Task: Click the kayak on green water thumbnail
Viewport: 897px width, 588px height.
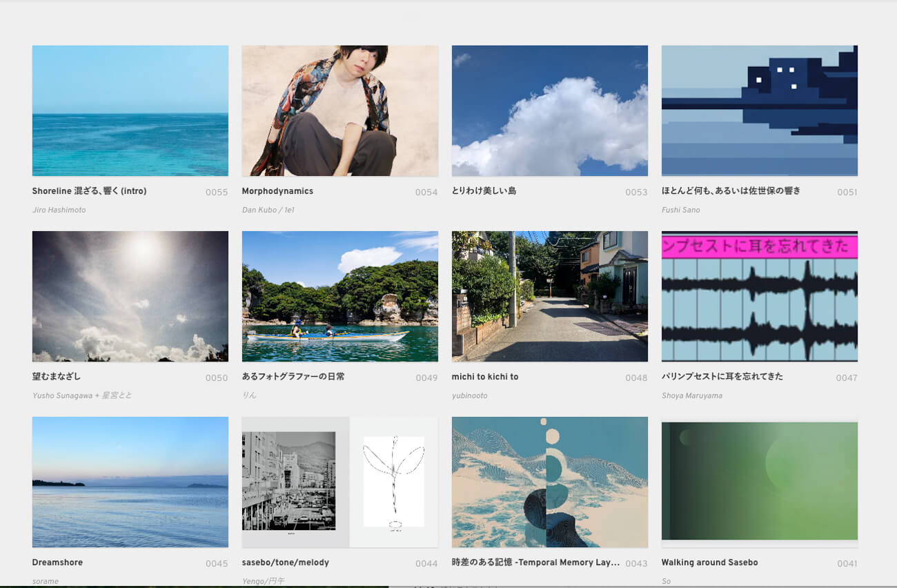Action: [339, 296]
